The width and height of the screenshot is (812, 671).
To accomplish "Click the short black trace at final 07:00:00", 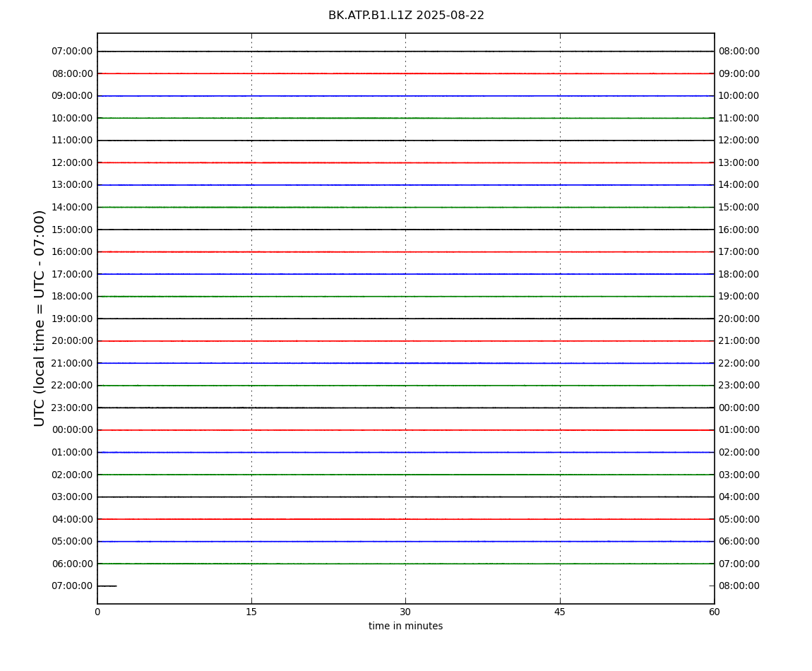I will click(107, 586).
